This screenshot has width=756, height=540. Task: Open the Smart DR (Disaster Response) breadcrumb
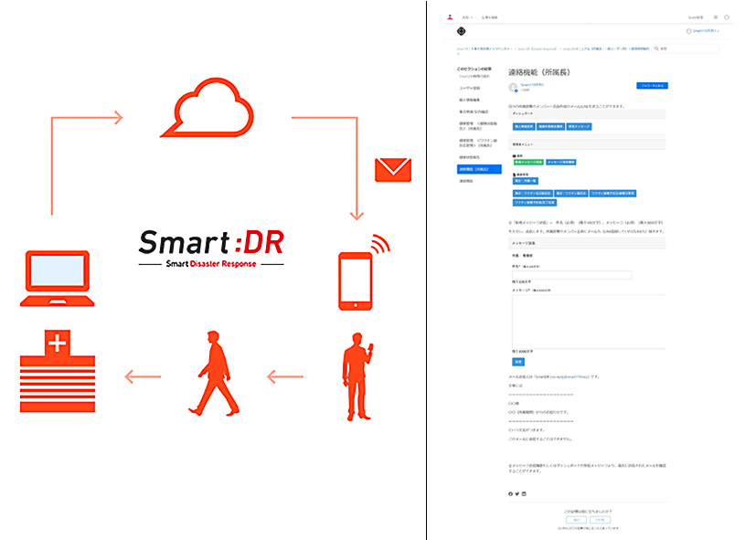coord(538,48)
